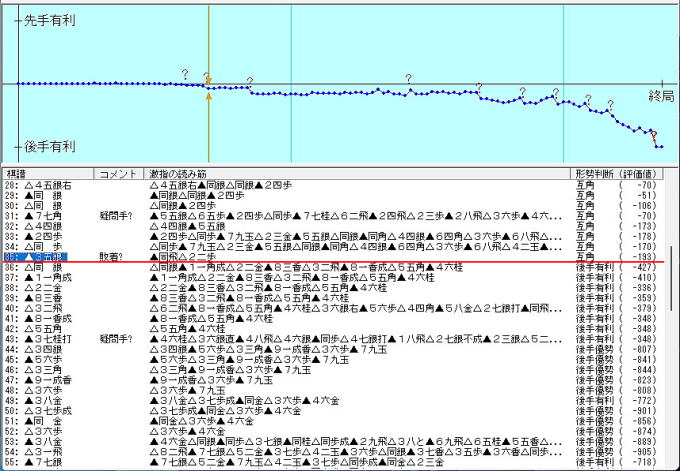The image size is (680, 471).
Task: Click the orange current-move marker on graph
Action: tap(208, 86)
